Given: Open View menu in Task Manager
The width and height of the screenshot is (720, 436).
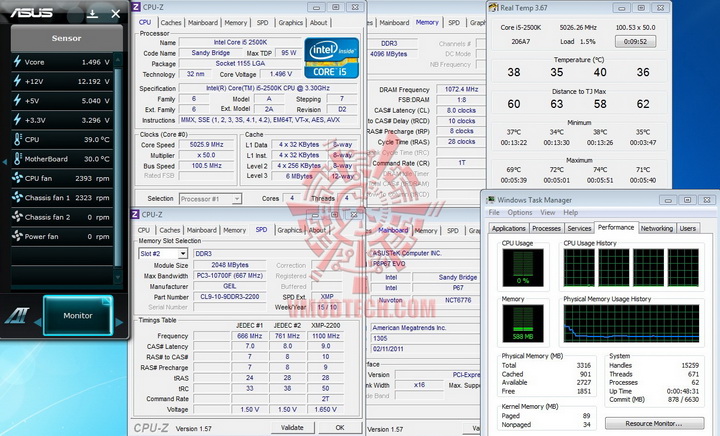Looking at the screenshot, I should pyautogui.click(x=547, y=212).
